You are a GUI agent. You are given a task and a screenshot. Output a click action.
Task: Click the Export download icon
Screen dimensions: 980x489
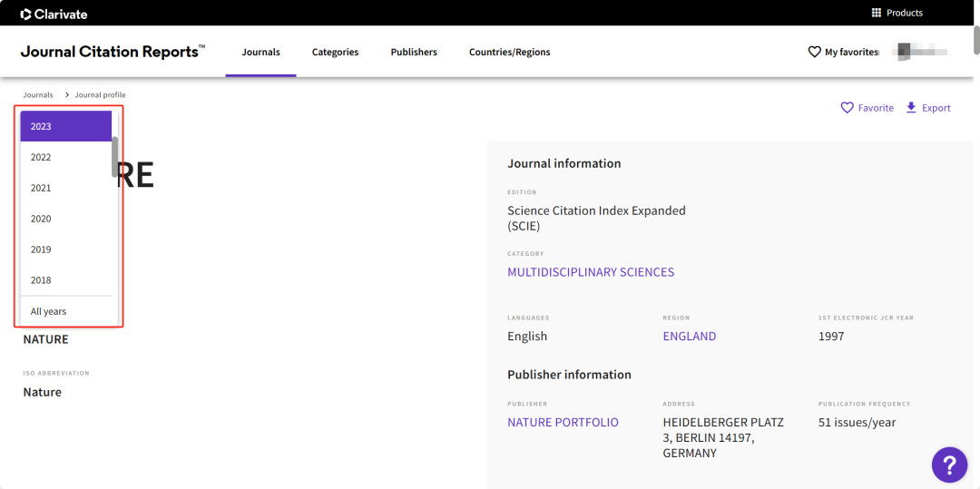[911, 107]
